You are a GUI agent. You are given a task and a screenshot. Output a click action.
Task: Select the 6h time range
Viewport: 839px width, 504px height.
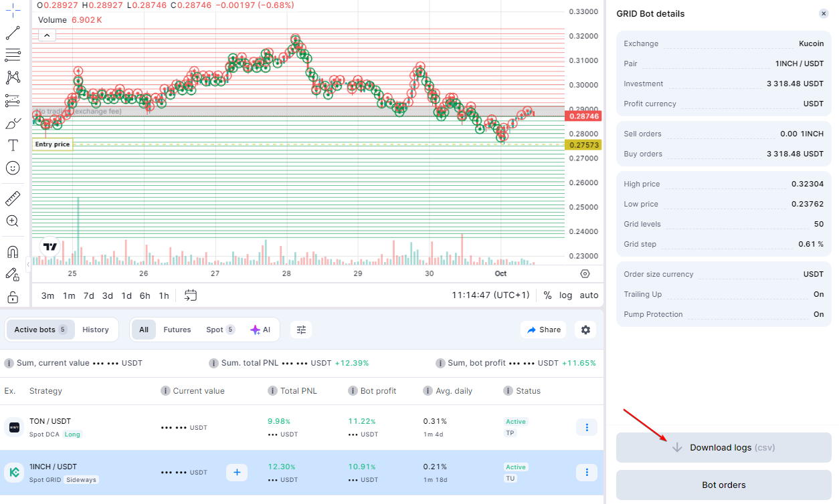(145, 295)
